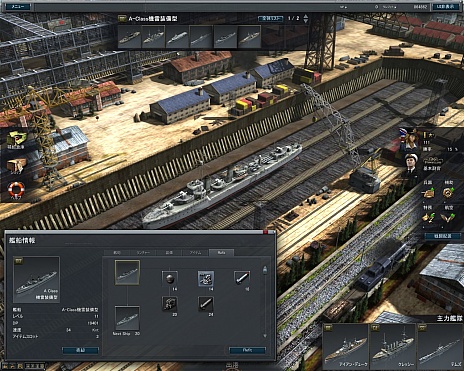Open the green crate shop icon

(17, 139)
